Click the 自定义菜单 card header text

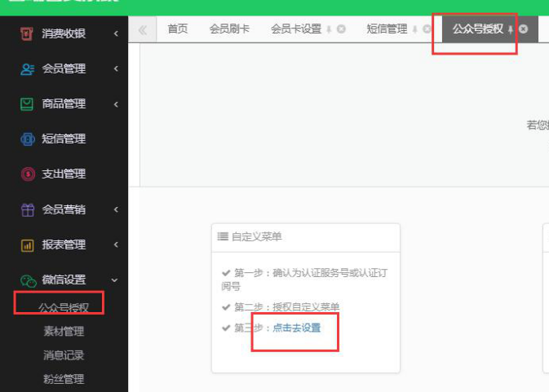point(257,236)
